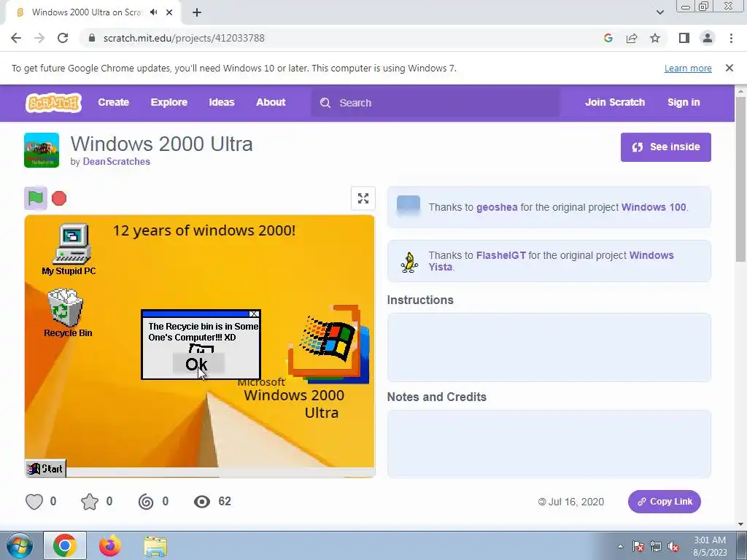This screenshot has width=747, height=560.
Task: Open See inside project editor
Action: pos(665,147)
